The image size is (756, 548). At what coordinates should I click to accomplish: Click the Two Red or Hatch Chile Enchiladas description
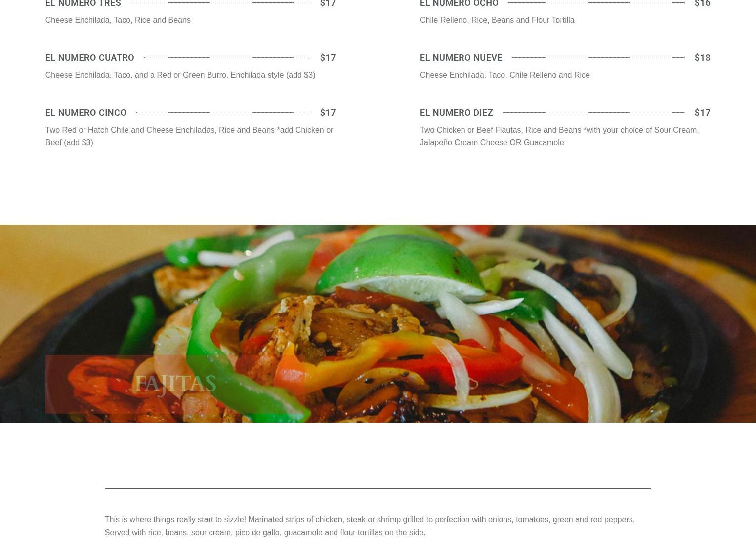(x=189, y=136)
